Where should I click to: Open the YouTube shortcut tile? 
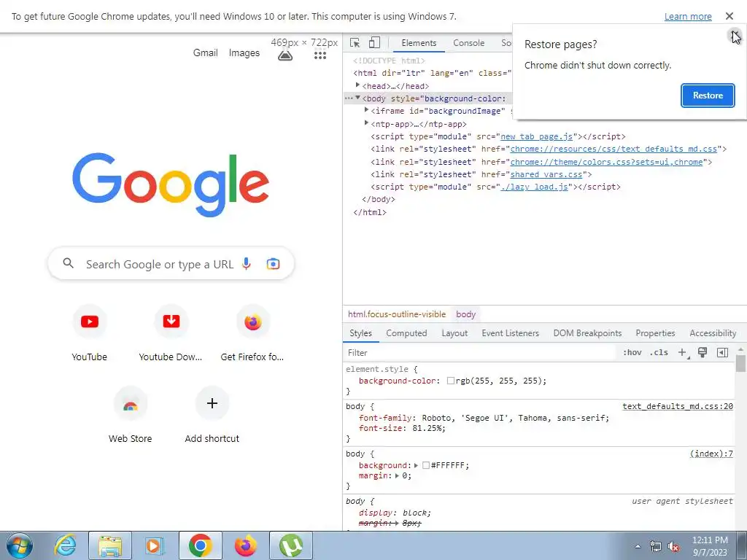click(x=90, y=332)
